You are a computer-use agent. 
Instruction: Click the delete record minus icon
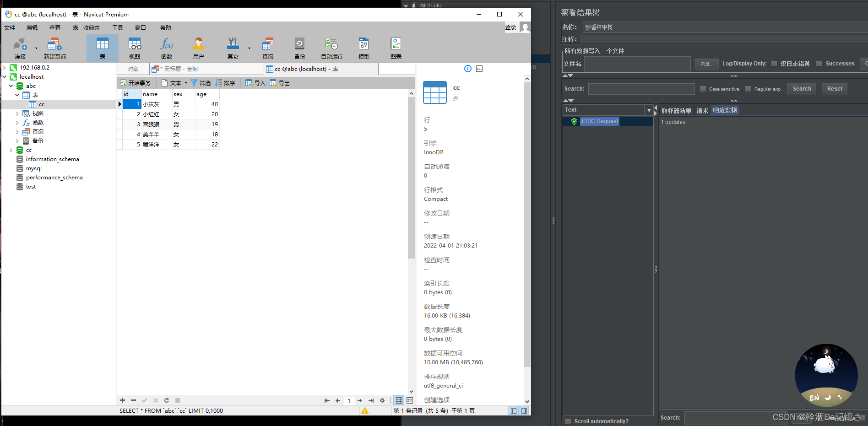click(x=133, y=400)
